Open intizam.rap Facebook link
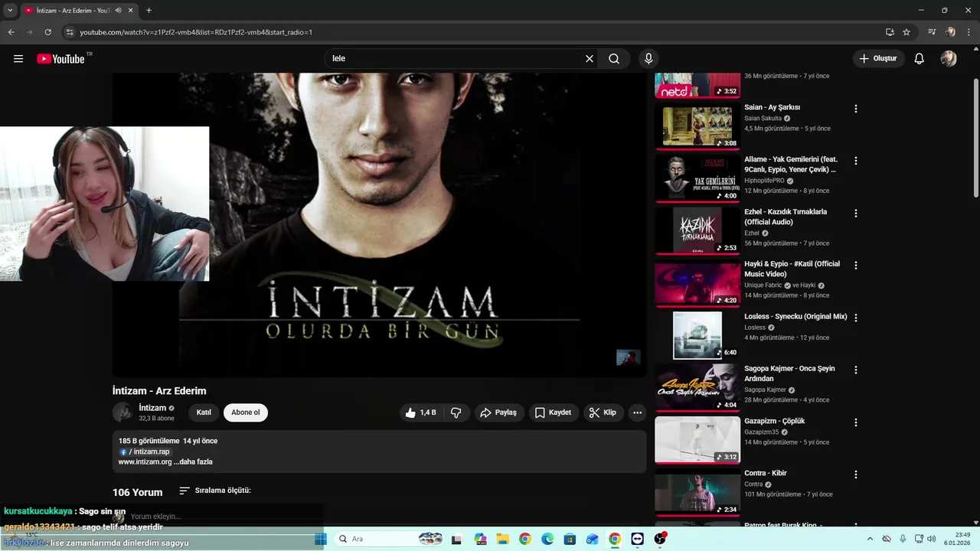This screenshot has width=980, height=551. [x=145, y=452]
